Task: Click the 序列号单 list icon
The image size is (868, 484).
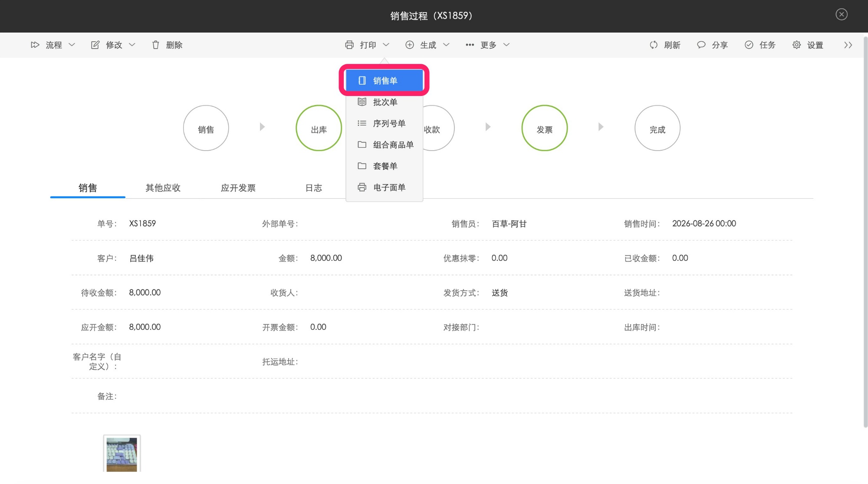Action: (362, 123)
